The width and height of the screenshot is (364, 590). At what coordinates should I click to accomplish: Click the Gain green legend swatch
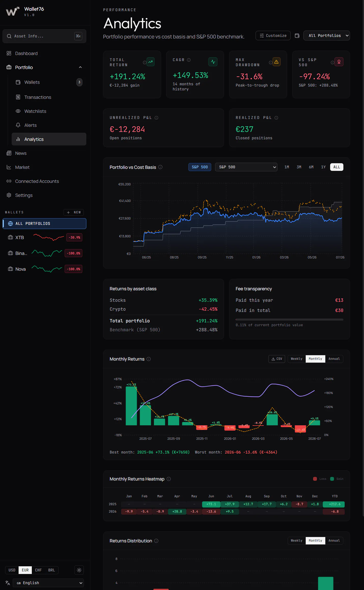click(332, 479)
